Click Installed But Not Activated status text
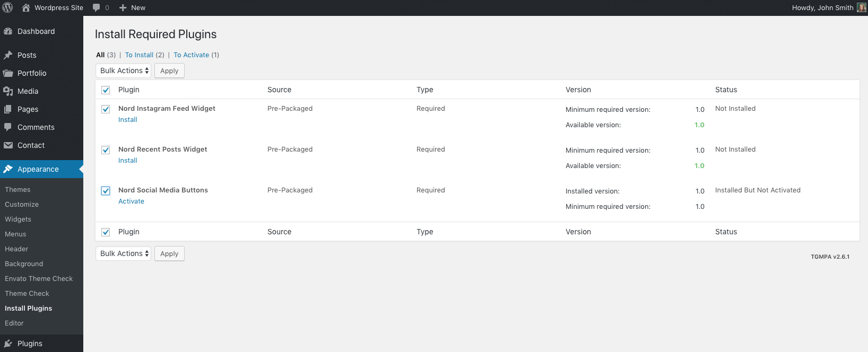 (758, 190)
